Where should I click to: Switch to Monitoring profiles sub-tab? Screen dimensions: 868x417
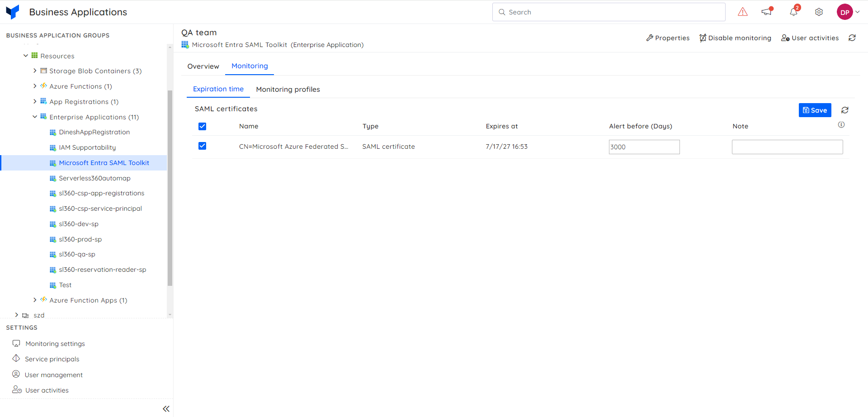point(288,89)
